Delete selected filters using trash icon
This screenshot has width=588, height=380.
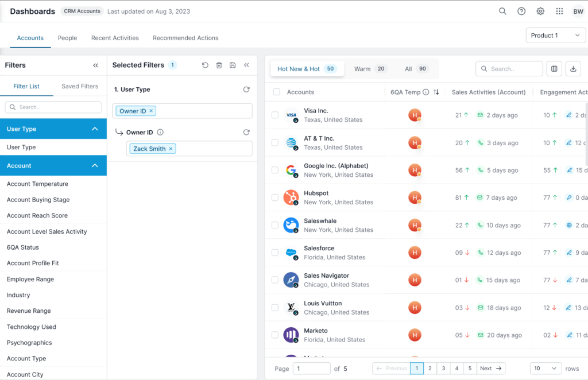pyautogui.click(x=219, y=65)
